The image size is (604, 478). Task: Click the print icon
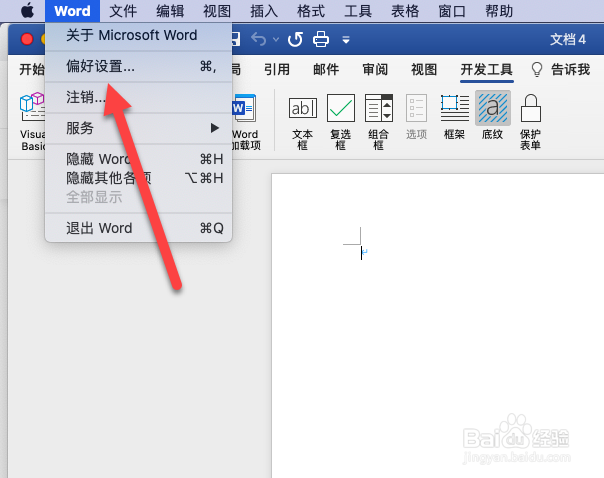[321, 39]
